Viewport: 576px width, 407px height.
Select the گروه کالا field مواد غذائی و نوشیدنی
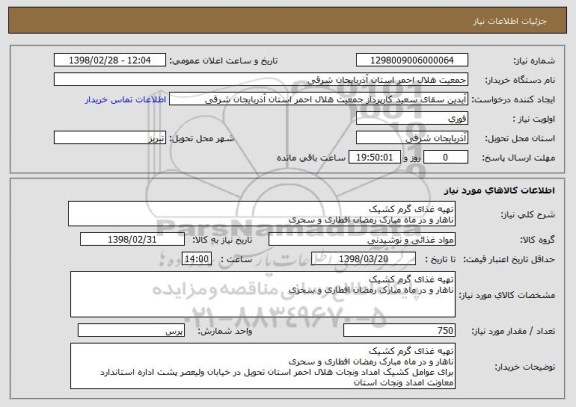coord(362,239)
